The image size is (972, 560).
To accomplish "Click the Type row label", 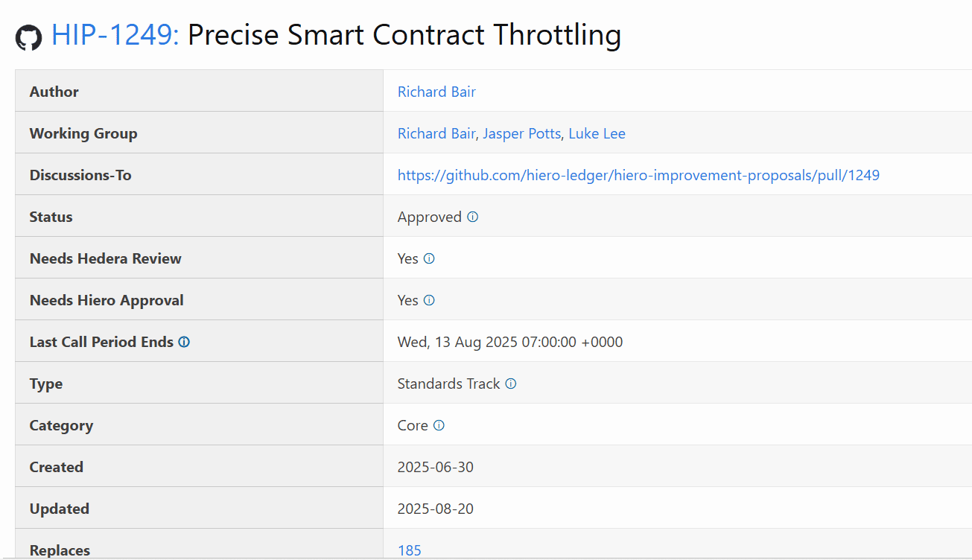I will (x=45, y=383).
